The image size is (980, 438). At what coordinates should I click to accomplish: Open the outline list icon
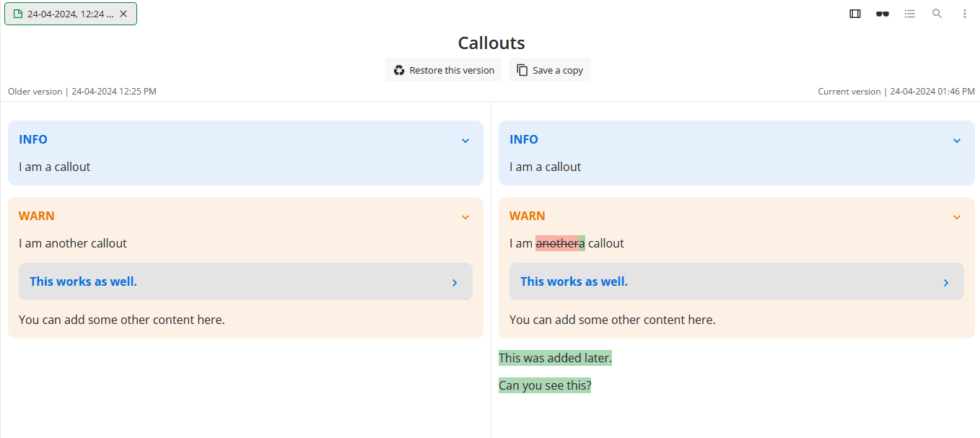click(909, 13)
